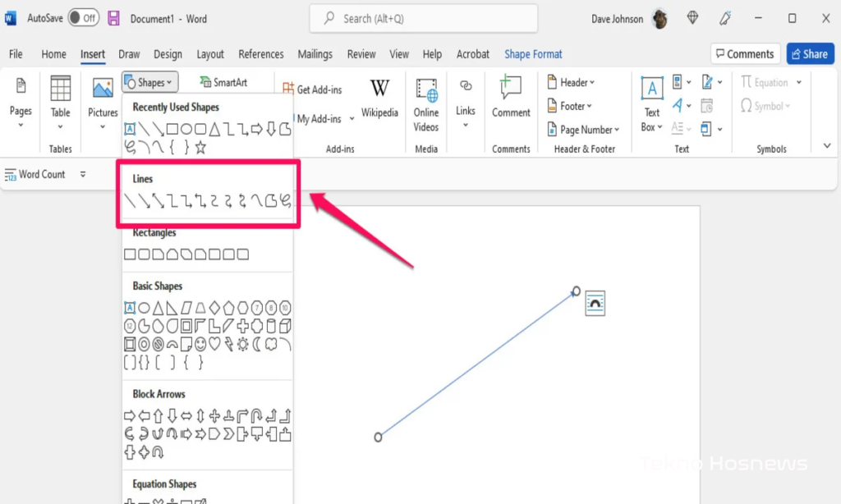
Task: Pick the cross shape in Basic Shapes
Action: 243,326
